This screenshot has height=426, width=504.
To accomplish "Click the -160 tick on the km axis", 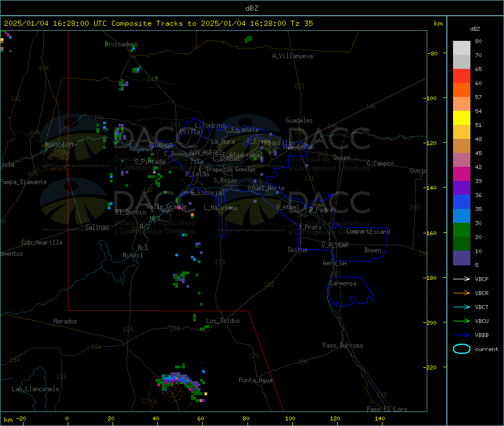I will click(431, 233).
